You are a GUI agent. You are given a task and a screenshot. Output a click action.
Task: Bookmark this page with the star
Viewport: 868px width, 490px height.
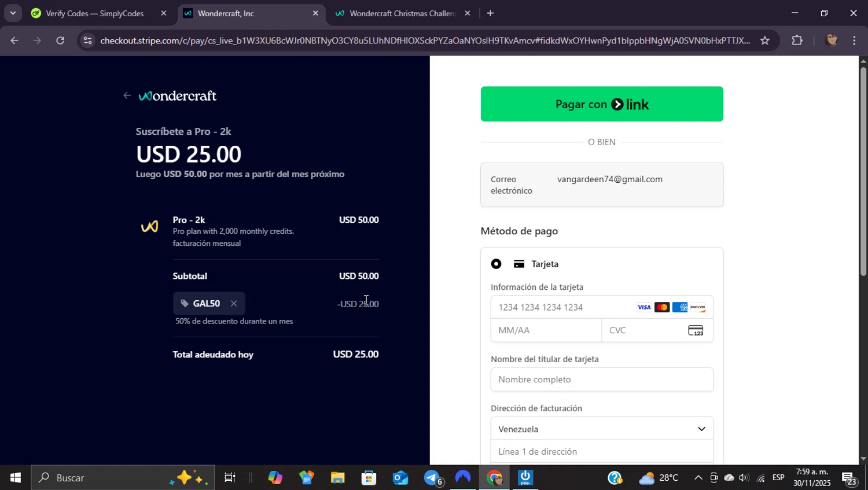[x=765, y=40]
